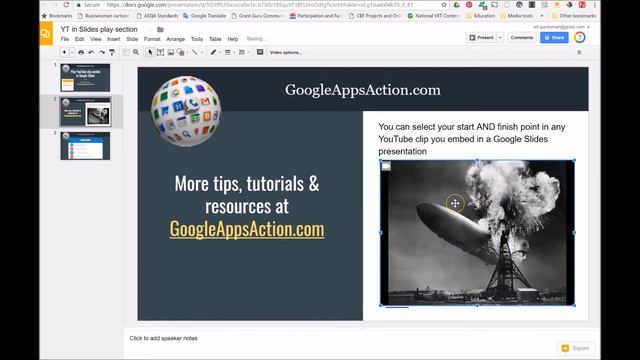Expand the Present options dropdown arrow

point(500,38)
